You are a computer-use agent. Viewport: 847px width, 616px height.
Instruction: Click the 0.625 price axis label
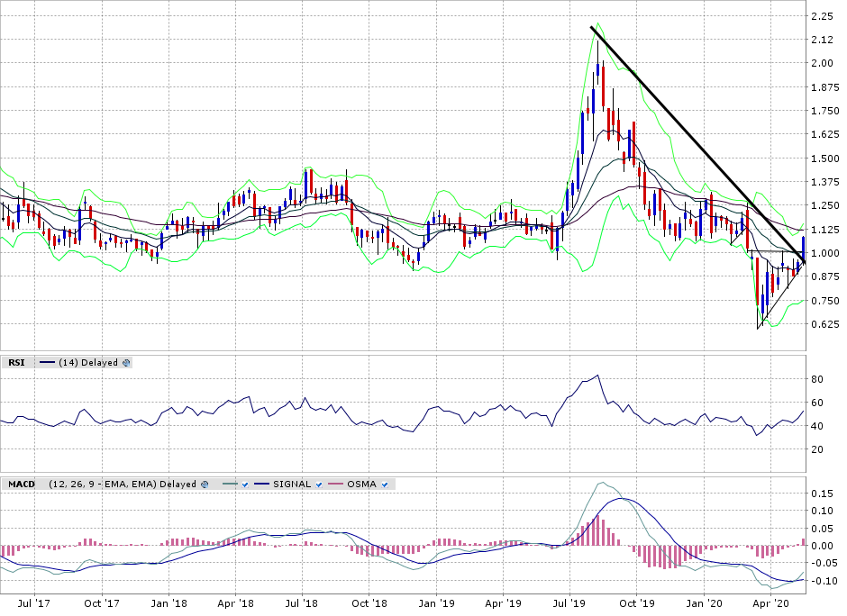click(825, 324)
